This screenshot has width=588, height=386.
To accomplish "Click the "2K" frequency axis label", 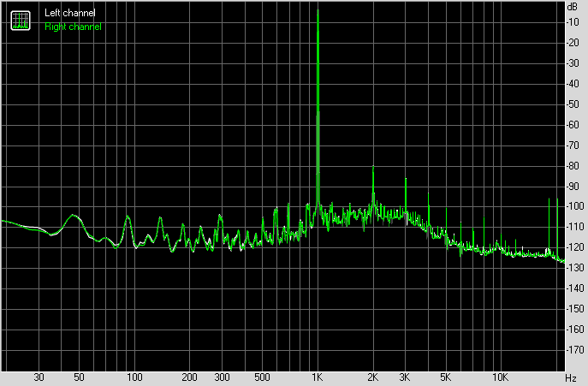I will (373, 377).
